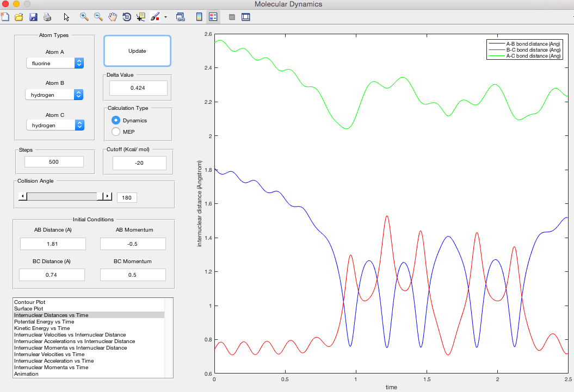This screenshot has height=392, width=574.
Task: Toggle the Insert Legend toolbar icon
Action: [213, 17]
